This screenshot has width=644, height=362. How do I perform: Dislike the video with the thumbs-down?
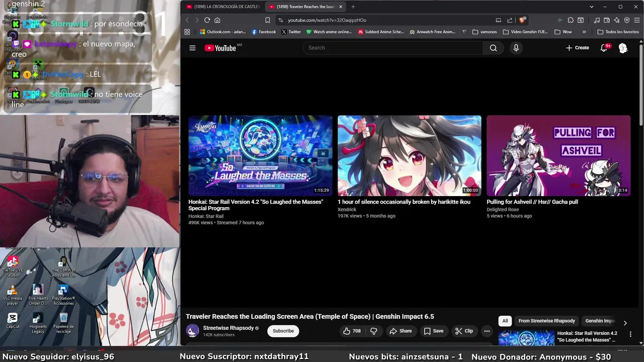[x=373, y=331]
